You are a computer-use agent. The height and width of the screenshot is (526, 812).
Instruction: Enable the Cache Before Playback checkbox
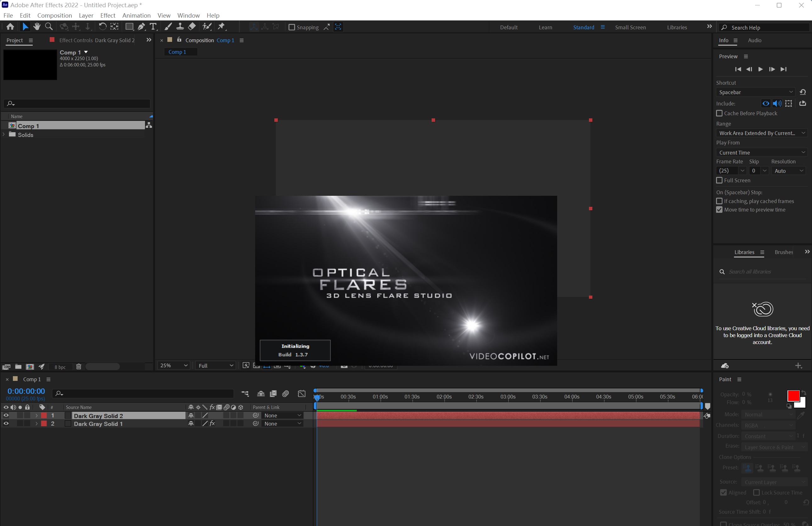(719, 113)
